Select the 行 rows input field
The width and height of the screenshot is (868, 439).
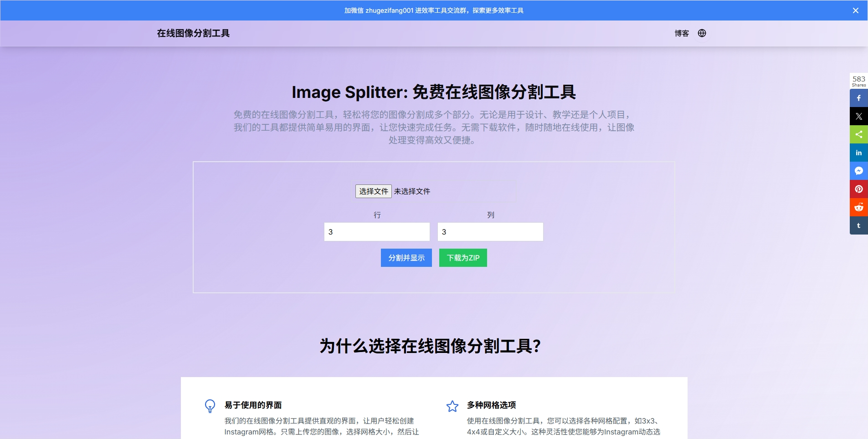click(x=376, y=231)
